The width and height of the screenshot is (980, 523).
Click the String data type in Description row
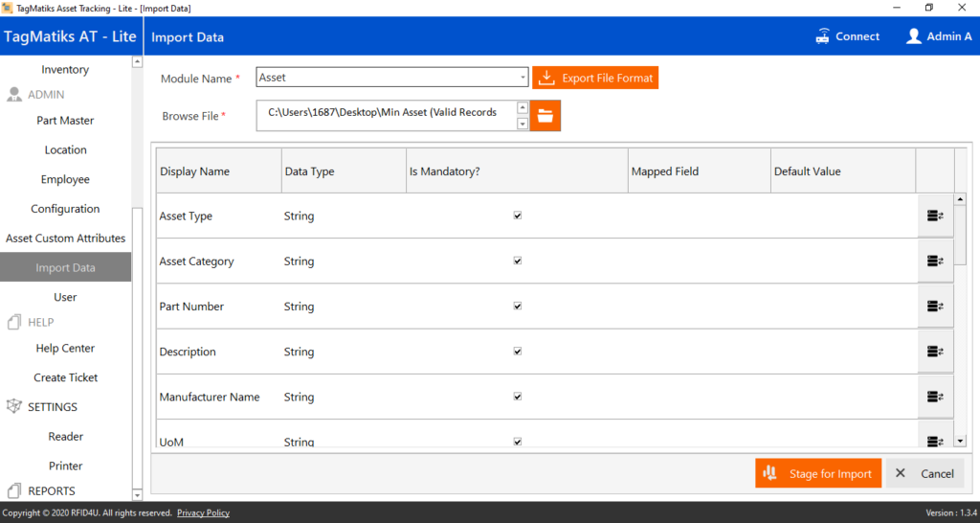pyautogui.click(x=299, y=352)
